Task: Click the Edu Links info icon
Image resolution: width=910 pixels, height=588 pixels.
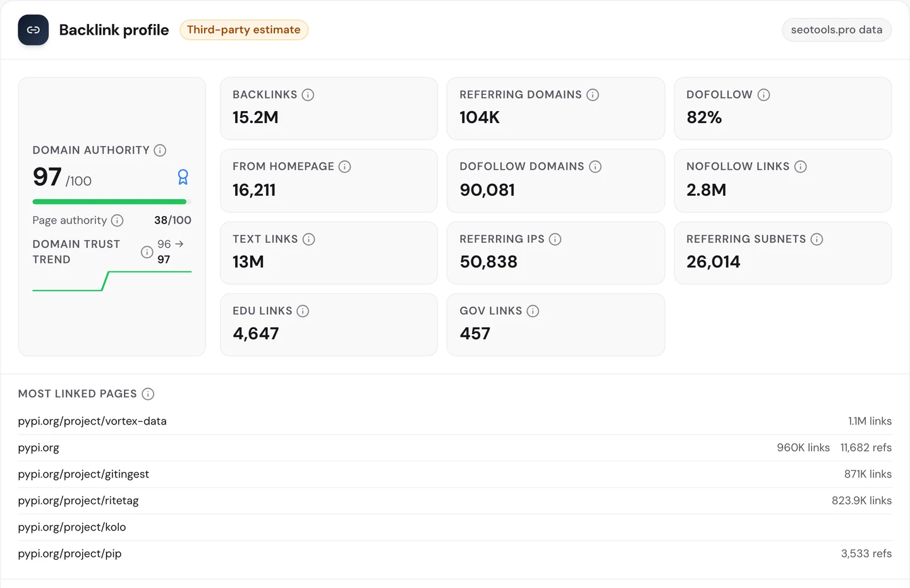Action: (303, 311)
